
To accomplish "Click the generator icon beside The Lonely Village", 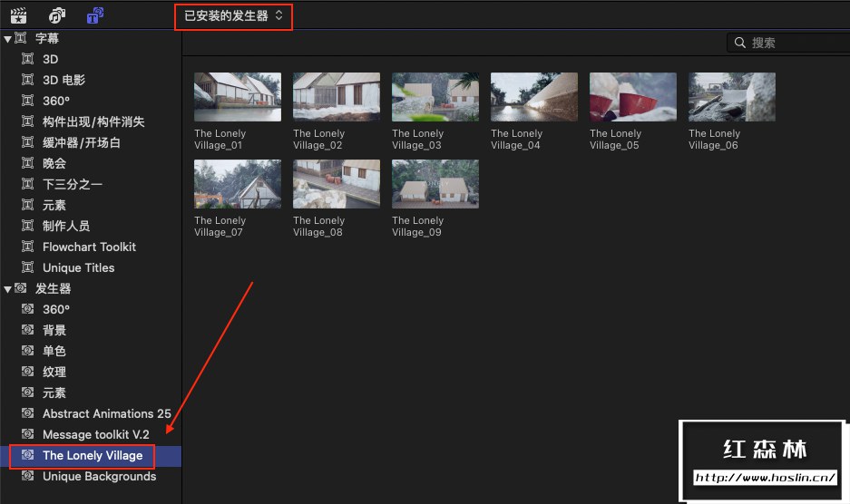I will pyautogui.click(x=27, y=455).
